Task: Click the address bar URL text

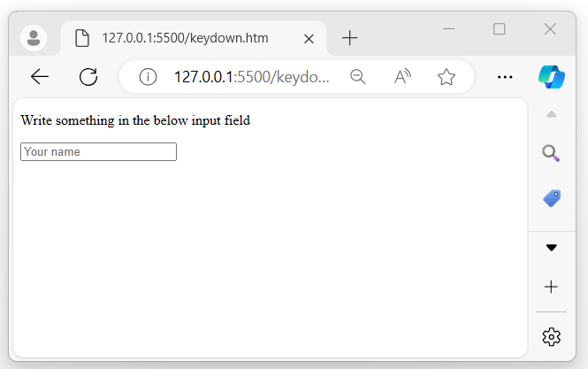Action: pos(252,77)
